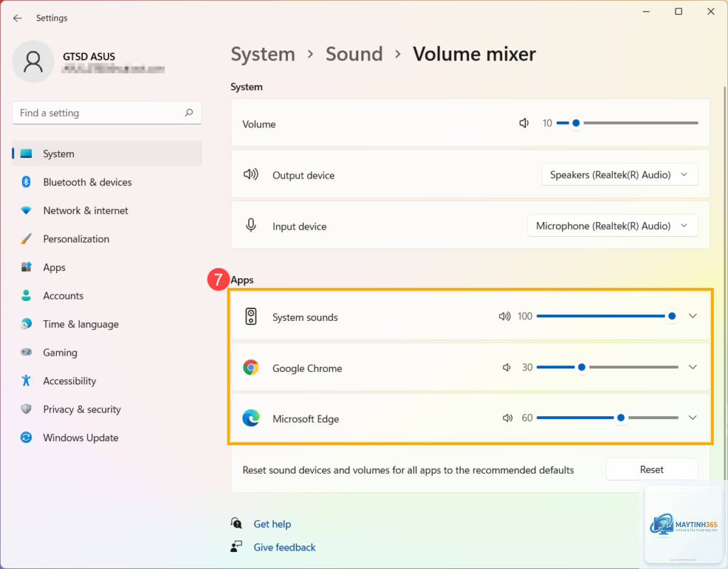Click the System sounds value 100

click(x=525, y=317)
